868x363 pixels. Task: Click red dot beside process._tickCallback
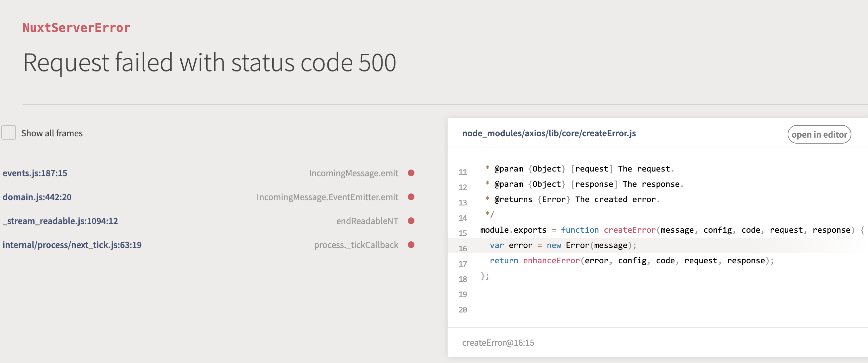click(411, 245)
